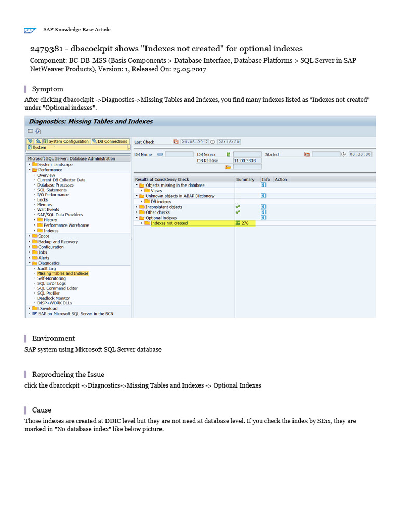Expand the Space folder

pos(30,236)
